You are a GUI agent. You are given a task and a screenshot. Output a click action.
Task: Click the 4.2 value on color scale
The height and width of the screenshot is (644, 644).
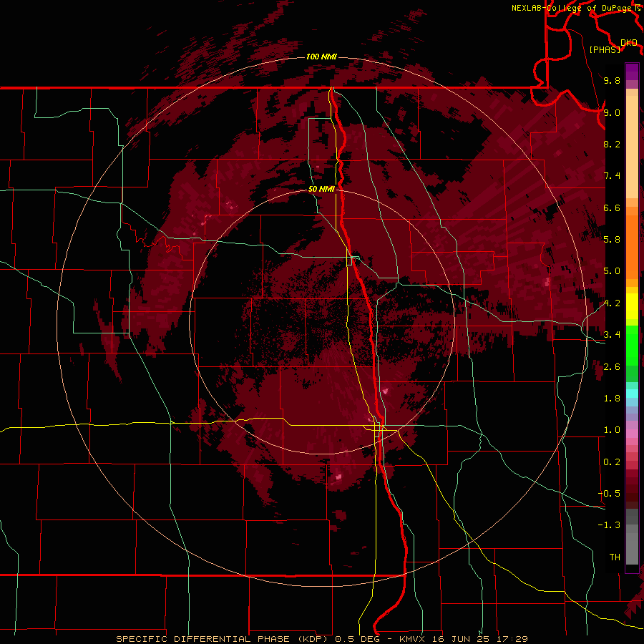pyautogui.click(x=612, y=303)
